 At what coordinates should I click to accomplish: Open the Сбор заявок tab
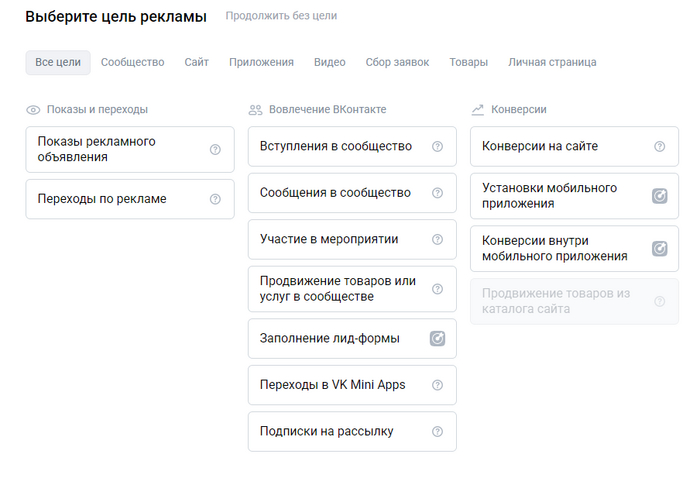coord(397,62)
